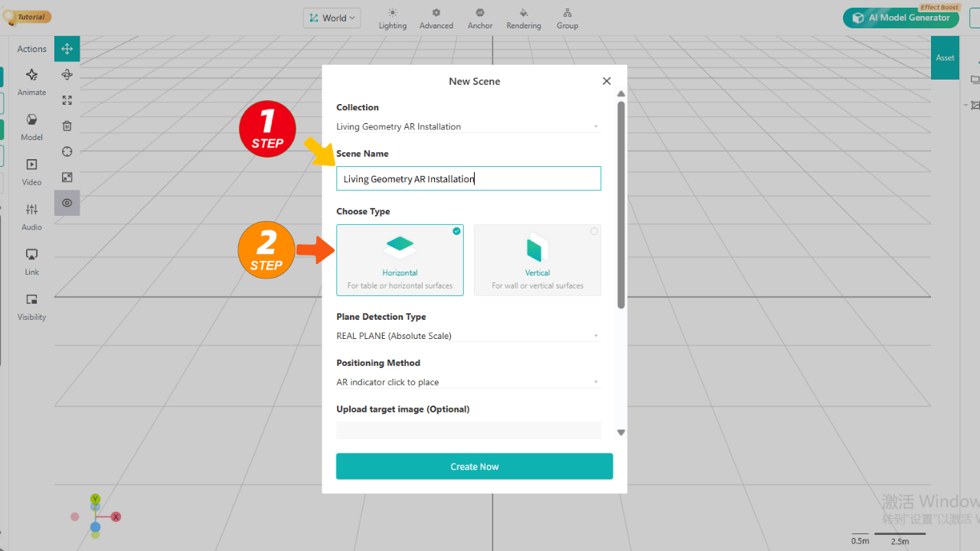This screenshot has height=551, width=980.
Task: Open the Positioning Method dropdown
Action: [468, 383]
